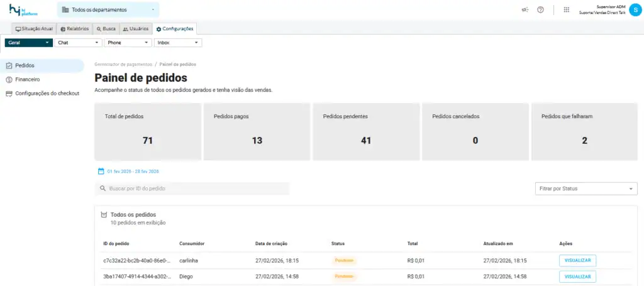The image size is (644, 286).
Task: Select Pedidos in the sidebar
Action: pos(25,65)
